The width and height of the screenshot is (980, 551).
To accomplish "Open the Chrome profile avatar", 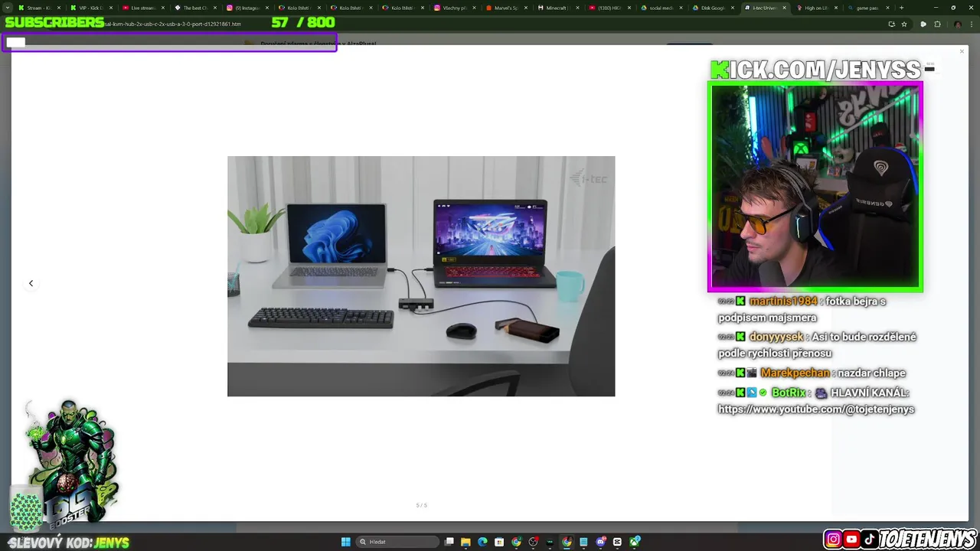I will pos(958,24).
